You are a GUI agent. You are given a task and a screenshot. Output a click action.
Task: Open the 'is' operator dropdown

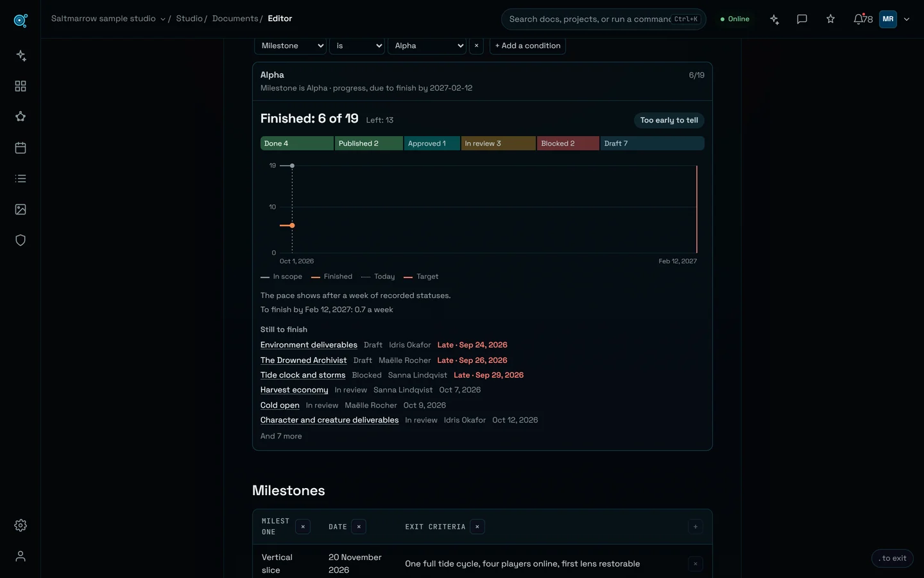[x=357, y=46]
